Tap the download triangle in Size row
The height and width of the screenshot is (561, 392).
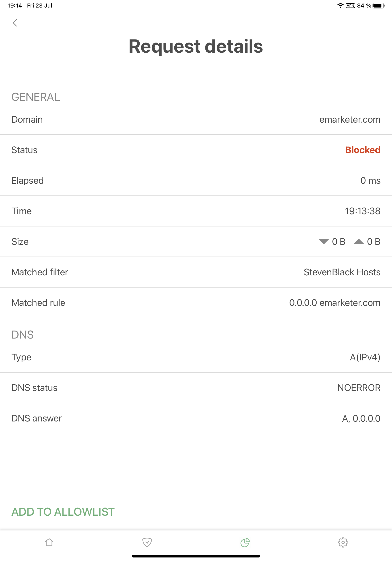tap(323, 242)
